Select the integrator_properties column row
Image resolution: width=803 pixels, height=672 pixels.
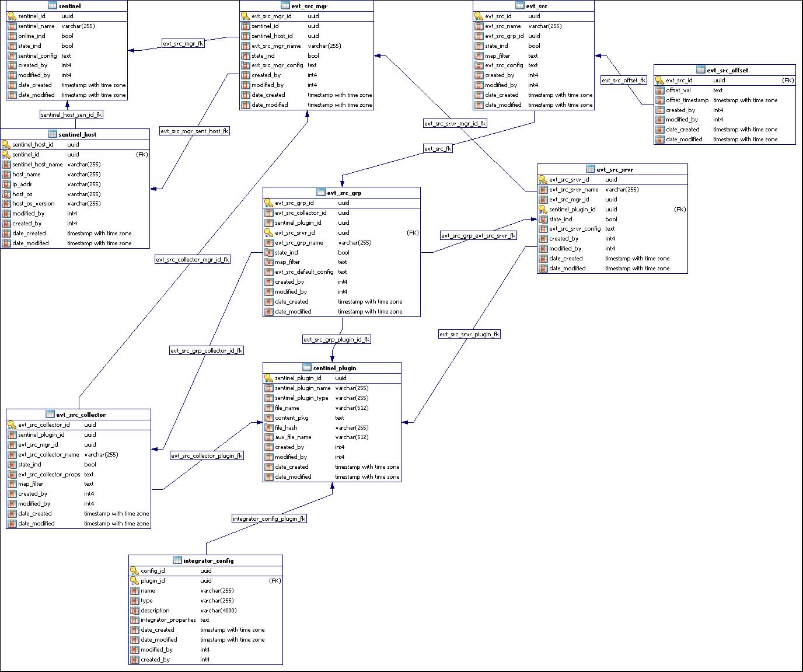(168, 620)
